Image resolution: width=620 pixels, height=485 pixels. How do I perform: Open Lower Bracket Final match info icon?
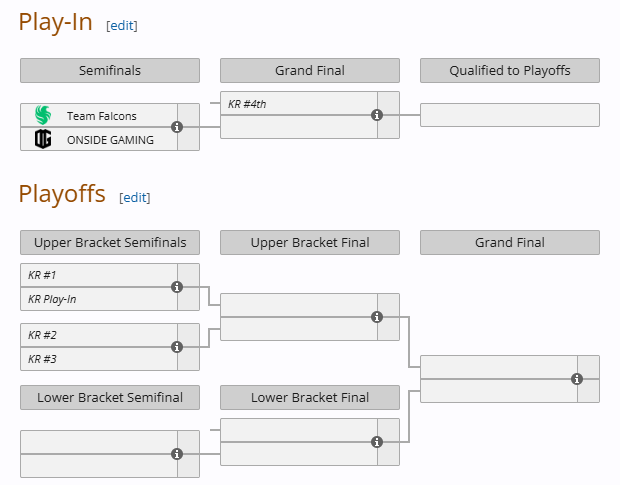click(377, 442)
